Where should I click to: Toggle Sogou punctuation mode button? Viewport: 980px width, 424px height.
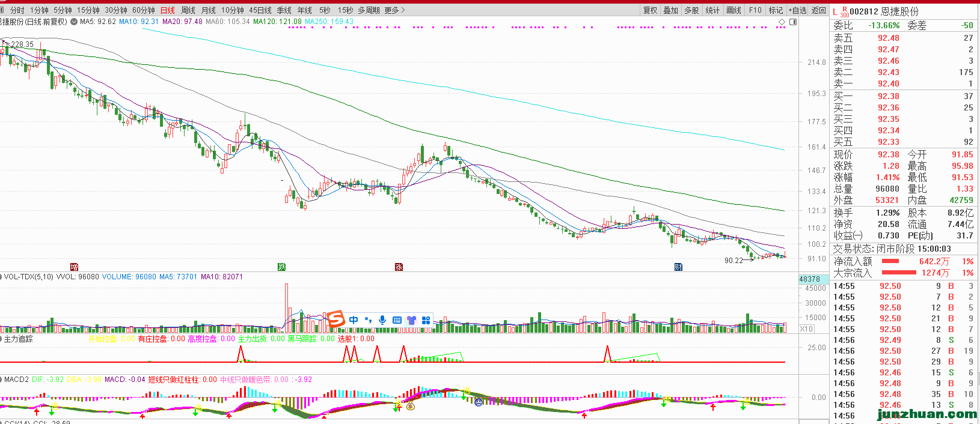(368, 320)
